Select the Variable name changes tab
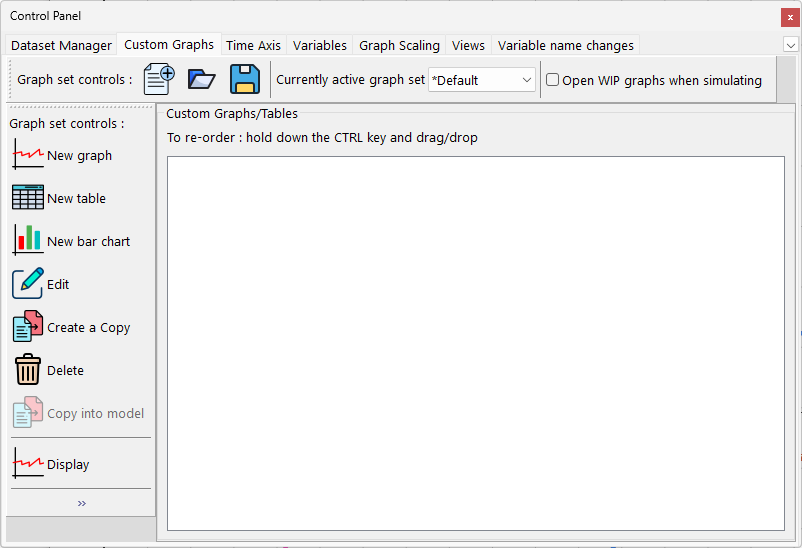Viewport: 802px width, 548px height. point(565,45)
